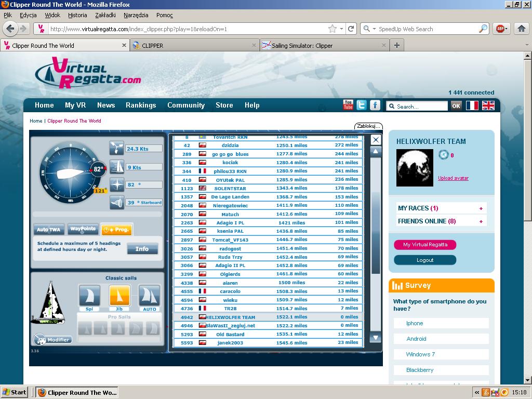Open the YouTube icon link

tap(348, 105)
